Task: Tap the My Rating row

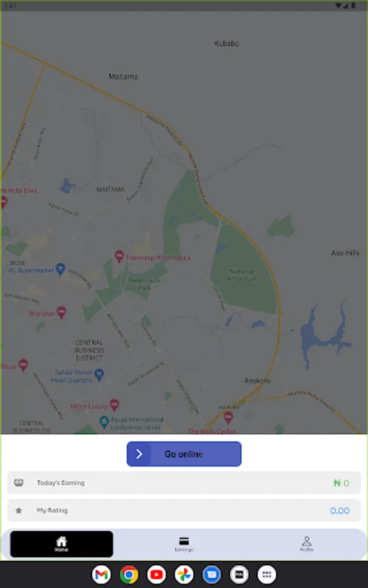Action: 184,510
